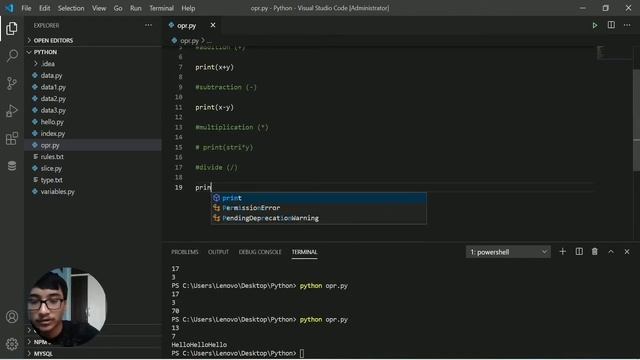
Task: Choose the PendingDeprecationWarning suggestion
Action: point(318,218)
